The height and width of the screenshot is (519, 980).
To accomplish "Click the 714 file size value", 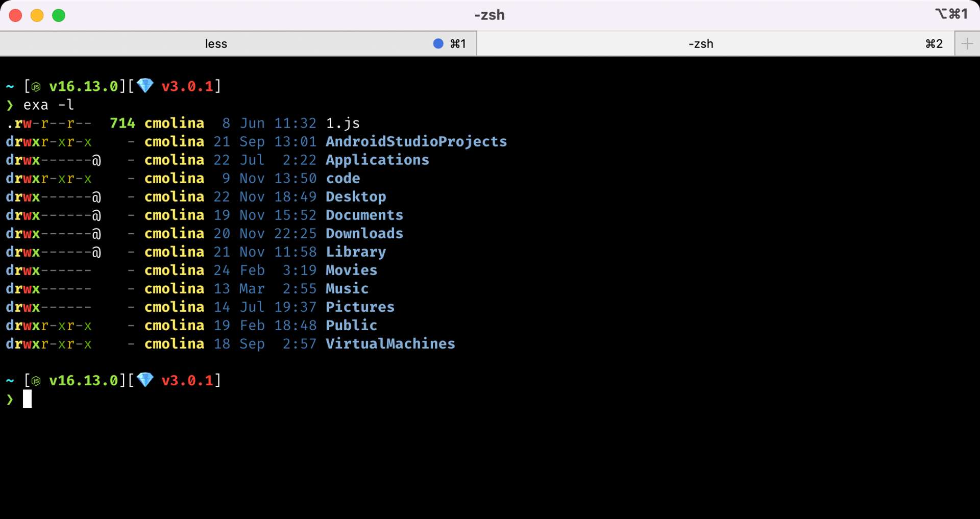I will (122, 123).
